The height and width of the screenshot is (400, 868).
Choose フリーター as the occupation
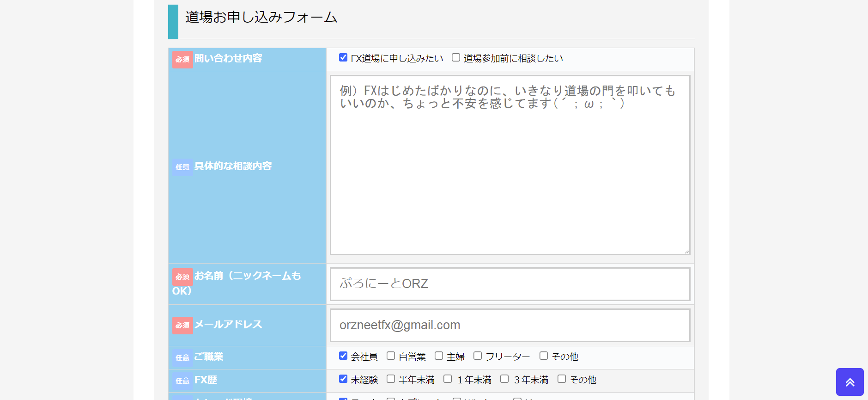pos(478,356)
